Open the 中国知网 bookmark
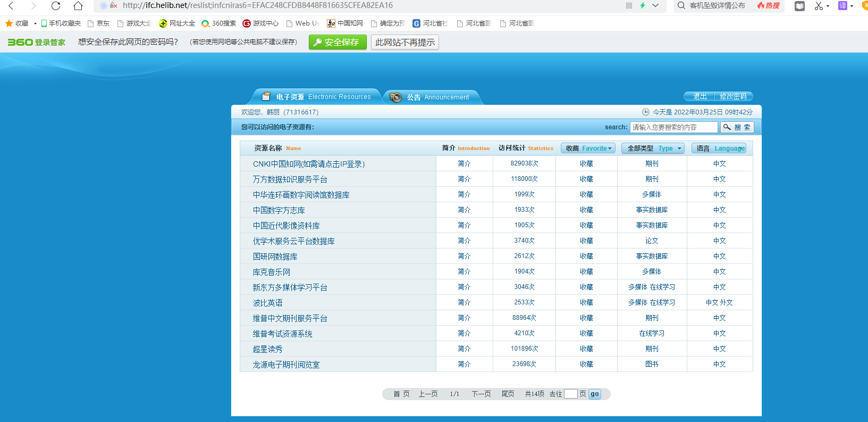The image size is (868, 422). 345,23
